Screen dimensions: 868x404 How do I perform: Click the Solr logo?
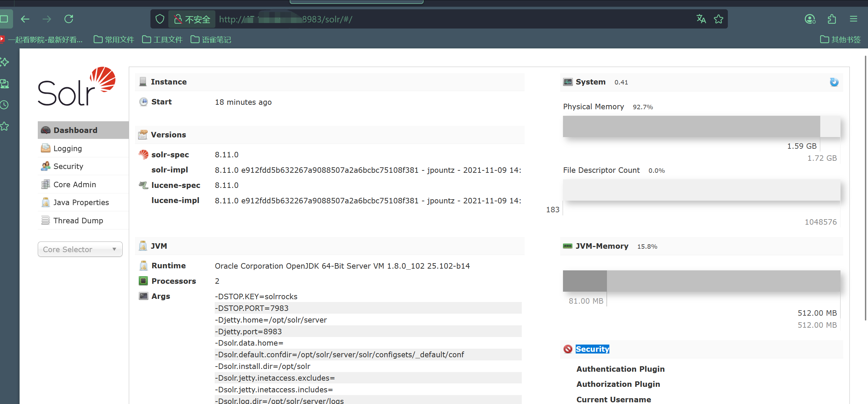click(77, 86)
